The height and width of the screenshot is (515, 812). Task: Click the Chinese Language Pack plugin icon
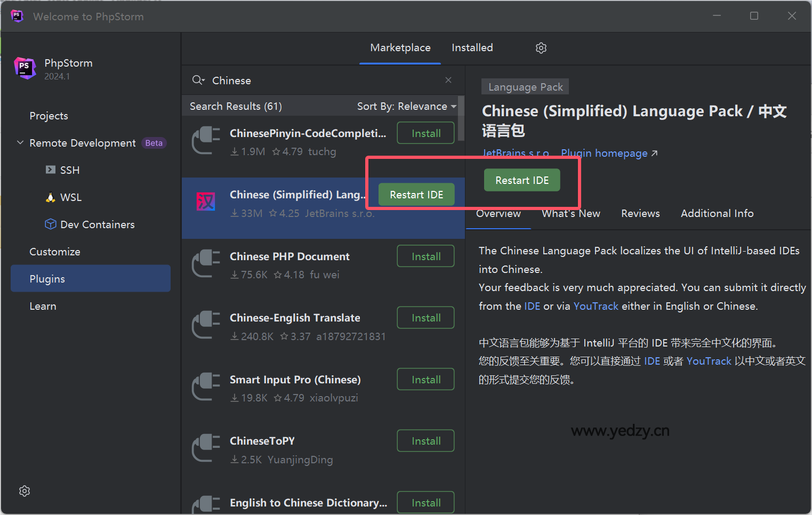coord(206,201)
